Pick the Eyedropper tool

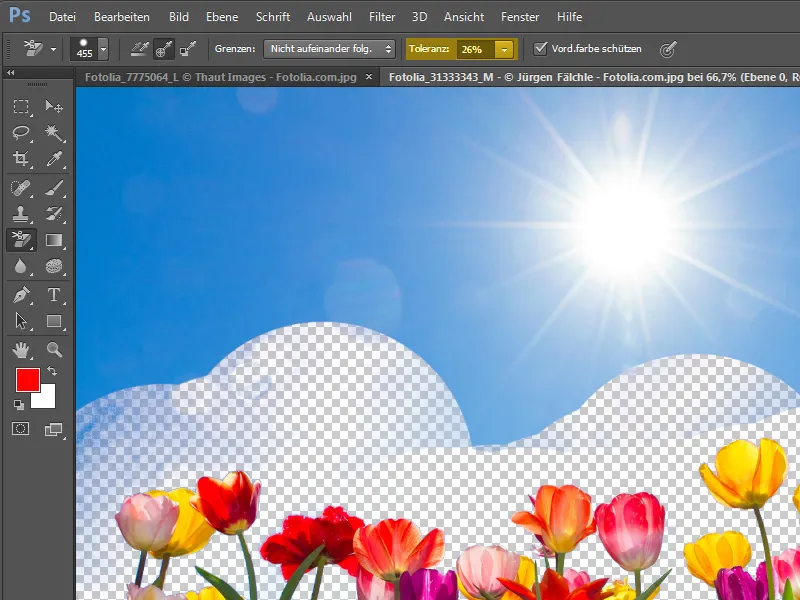[x=54, y=159]
